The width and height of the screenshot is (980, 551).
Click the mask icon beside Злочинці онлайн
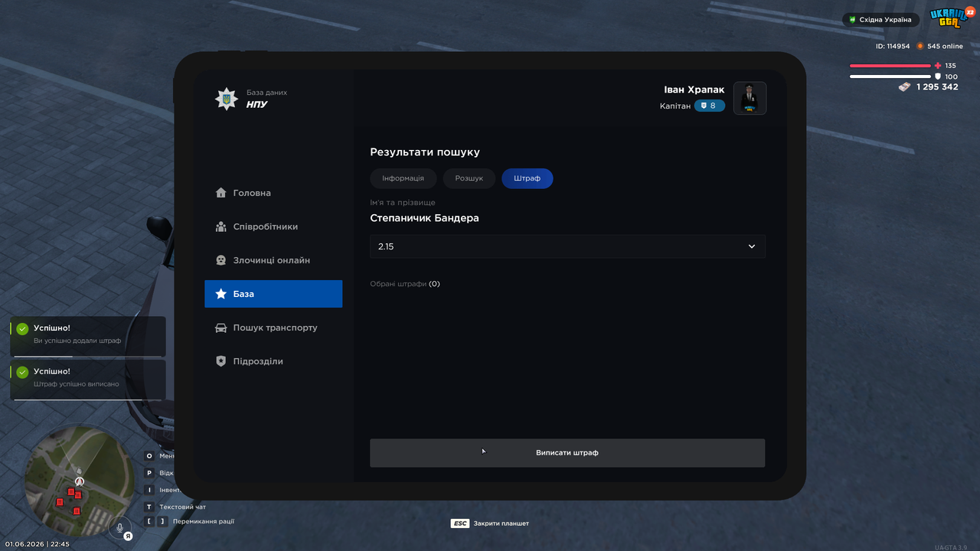pyautogui.click(x=220, y=260)
